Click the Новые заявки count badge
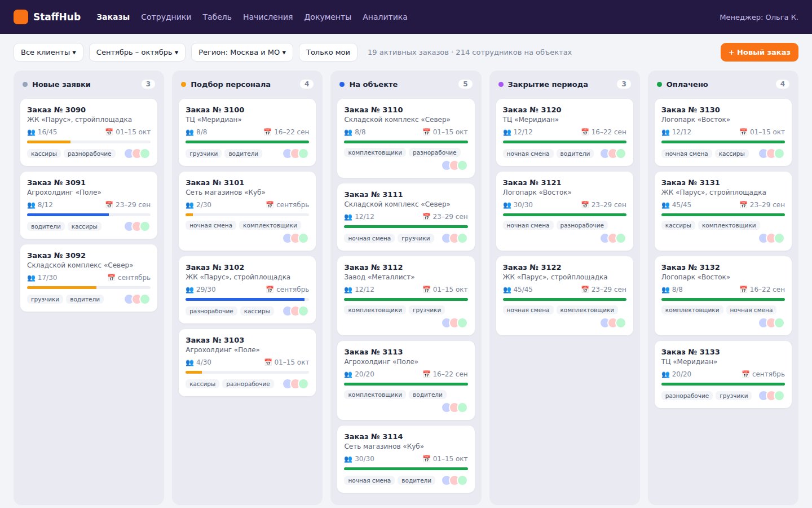Image resolution: width=812 pixels, height=508 pixels. coord(148,84)
